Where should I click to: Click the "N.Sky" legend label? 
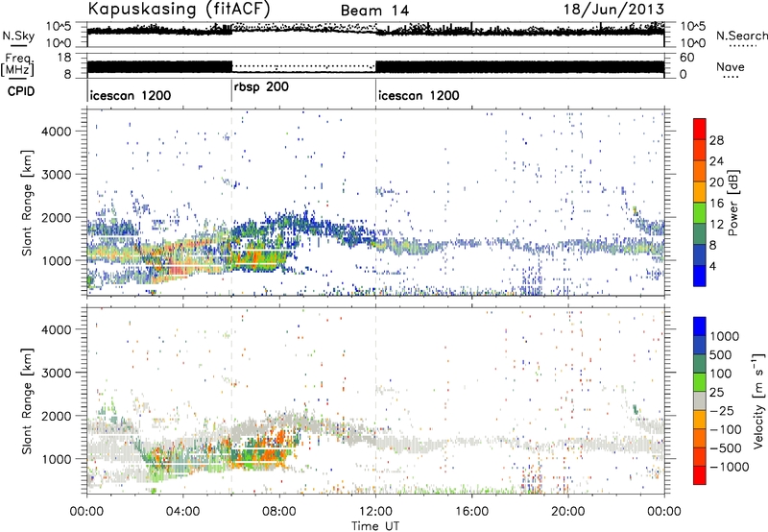tap(18, 36)
